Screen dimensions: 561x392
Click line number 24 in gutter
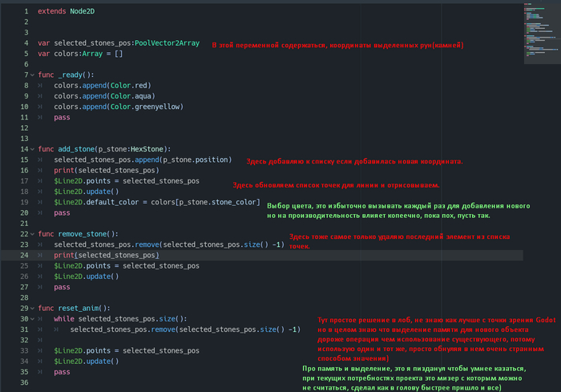24,255
